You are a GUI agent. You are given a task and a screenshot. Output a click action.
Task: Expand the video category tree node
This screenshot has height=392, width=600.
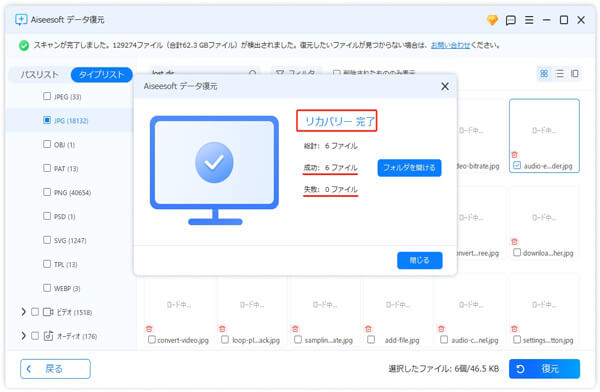coord(23,312)
